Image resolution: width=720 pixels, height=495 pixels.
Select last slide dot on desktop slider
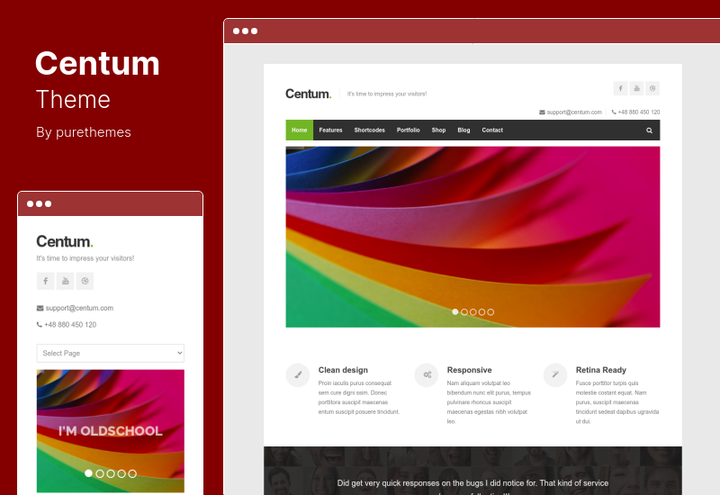(490, 312)
